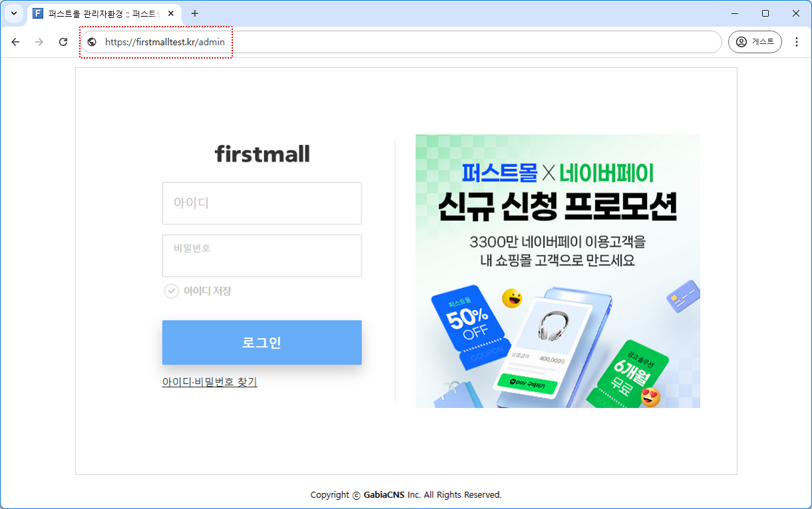Click the 네이버페이 promotion banner image
This screenshot has height=509, width=812.
click(558, 271)
